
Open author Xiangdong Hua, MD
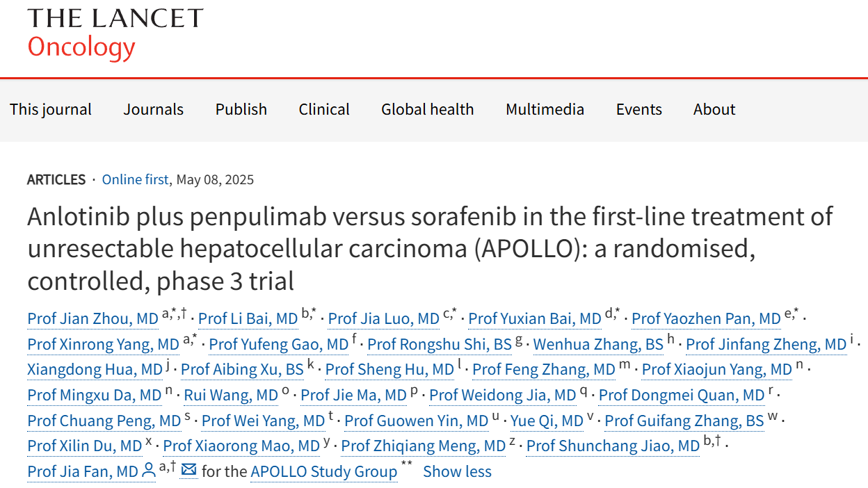point(95,370)
